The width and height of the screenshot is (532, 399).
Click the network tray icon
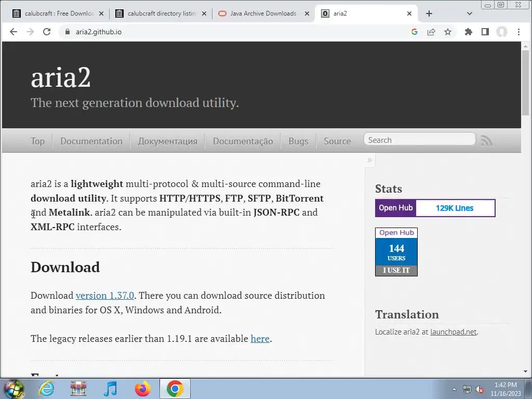[x=467, y=390]
